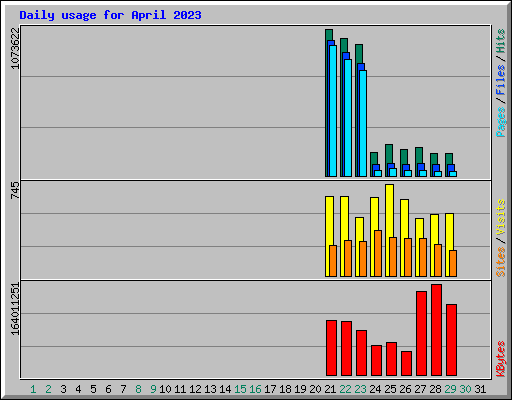The image size is (512, 400).
Task: Click day 25 on the x-axis
Action: coord(390,389)
